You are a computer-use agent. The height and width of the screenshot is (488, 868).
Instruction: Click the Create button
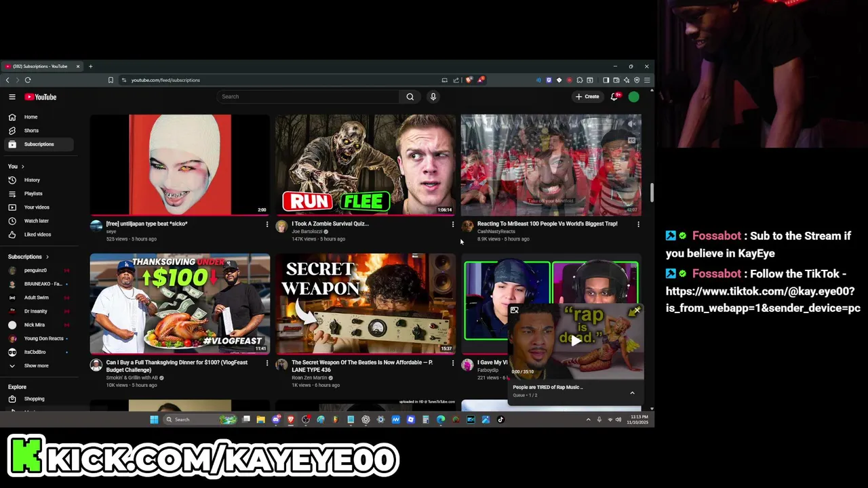tap(587, 96)
